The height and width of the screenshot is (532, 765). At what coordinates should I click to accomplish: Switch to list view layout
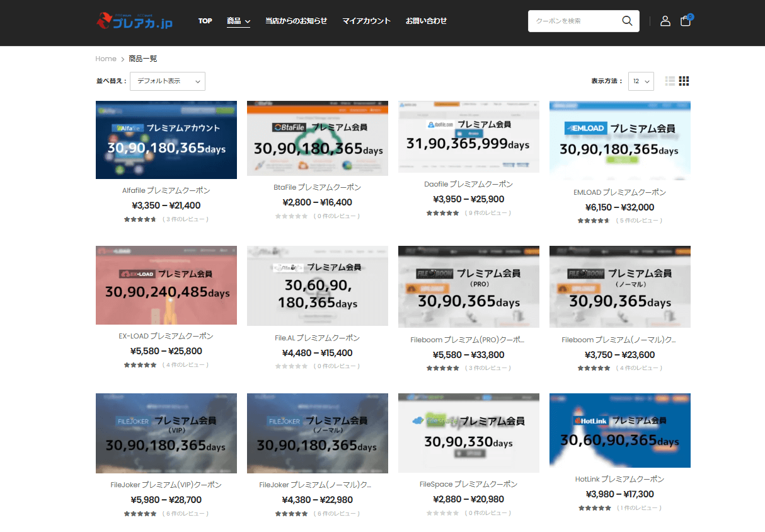670,81
